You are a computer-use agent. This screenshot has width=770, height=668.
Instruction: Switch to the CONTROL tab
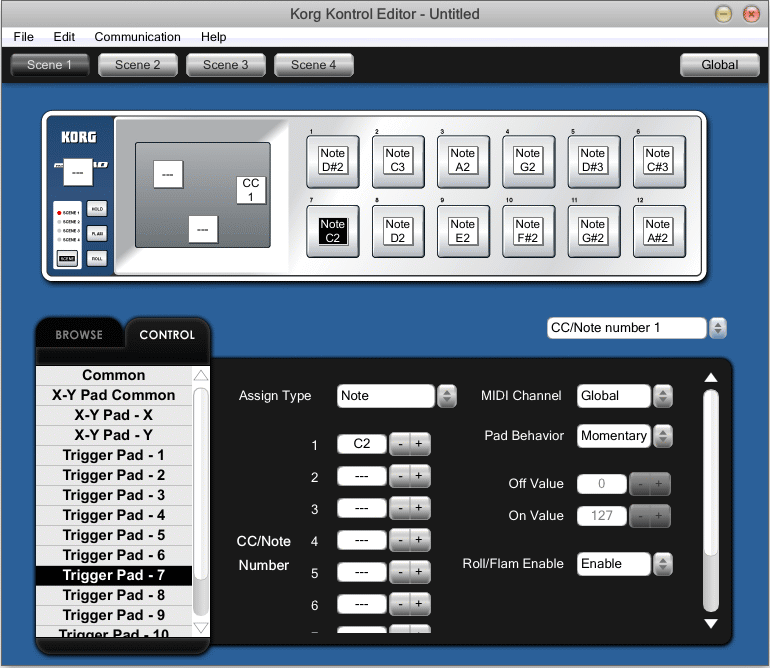167,335
